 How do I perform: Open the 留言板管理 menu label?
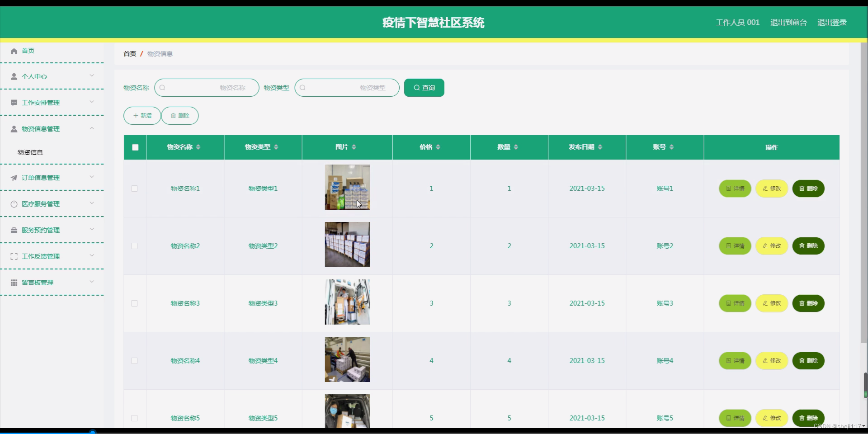(x=38, y=283)
